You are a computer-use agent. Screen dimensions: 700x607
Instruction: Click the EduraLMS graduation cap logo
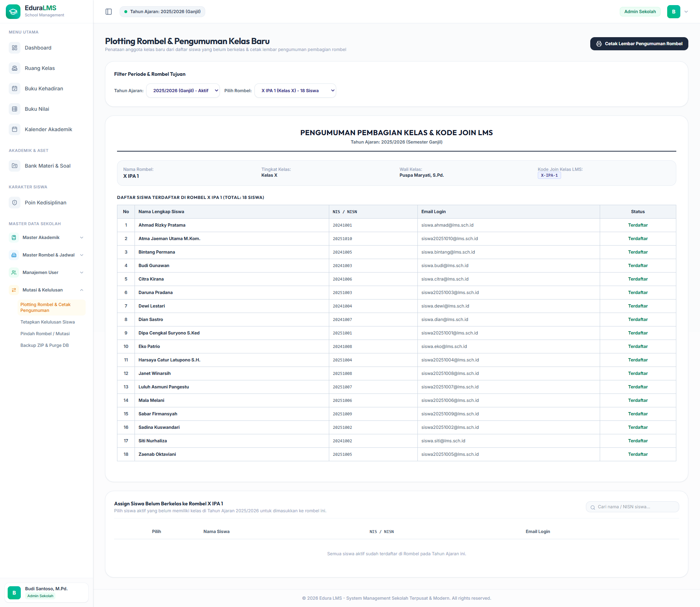tap(13, 12)
